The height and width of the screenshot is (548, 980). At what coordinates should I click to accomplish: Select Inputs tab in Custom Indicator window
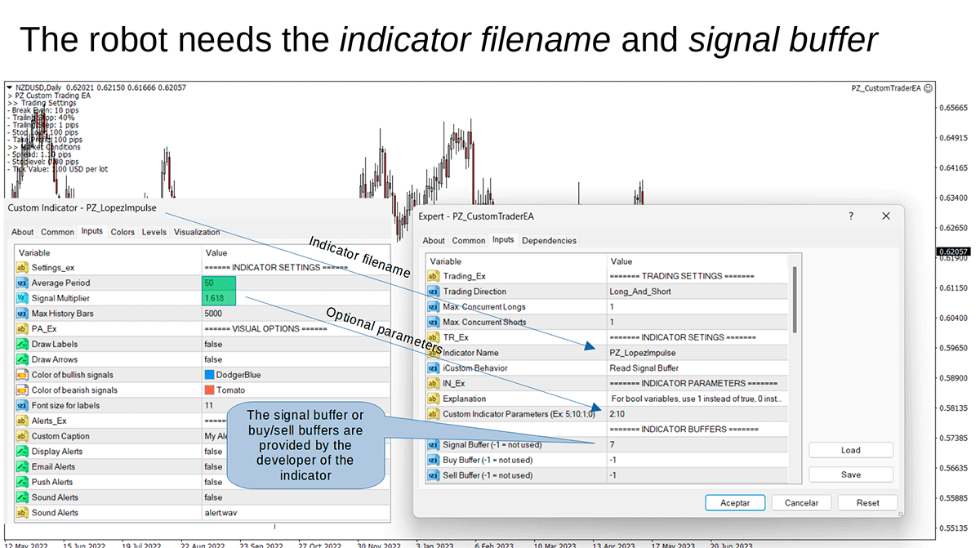coord(92,231)
